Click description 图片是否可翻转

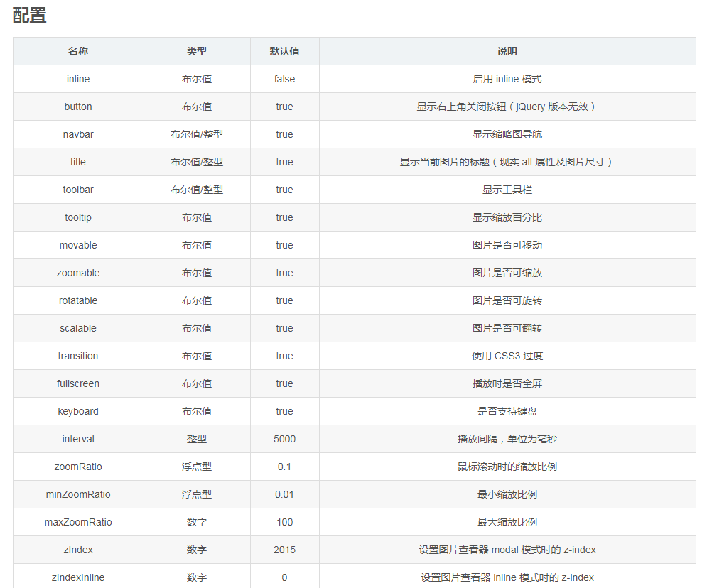[x=507, y=329]
